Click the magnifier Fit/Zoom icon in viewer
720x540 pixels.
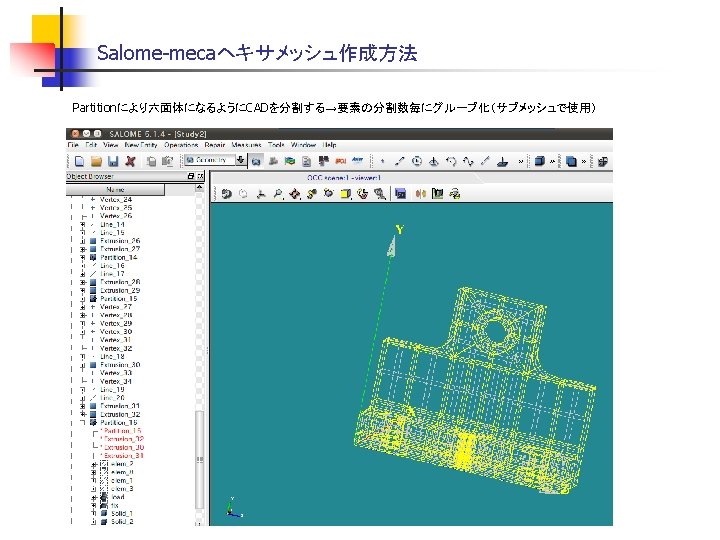277,194
